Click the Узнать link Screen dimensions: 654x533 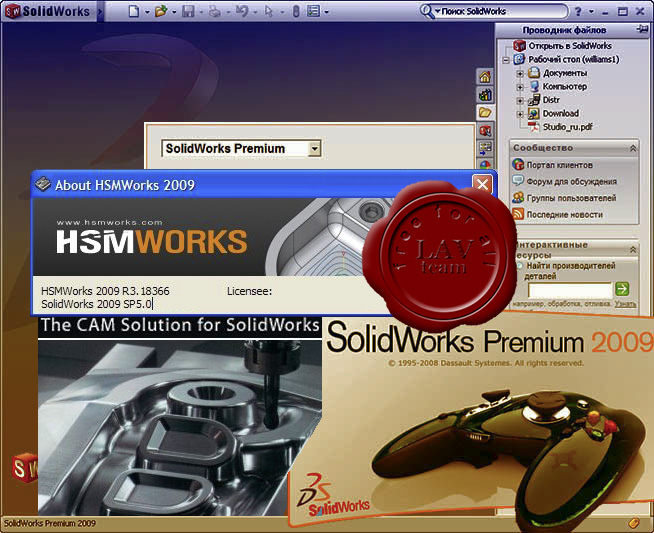pyautogui.click(x=625, y=304)
